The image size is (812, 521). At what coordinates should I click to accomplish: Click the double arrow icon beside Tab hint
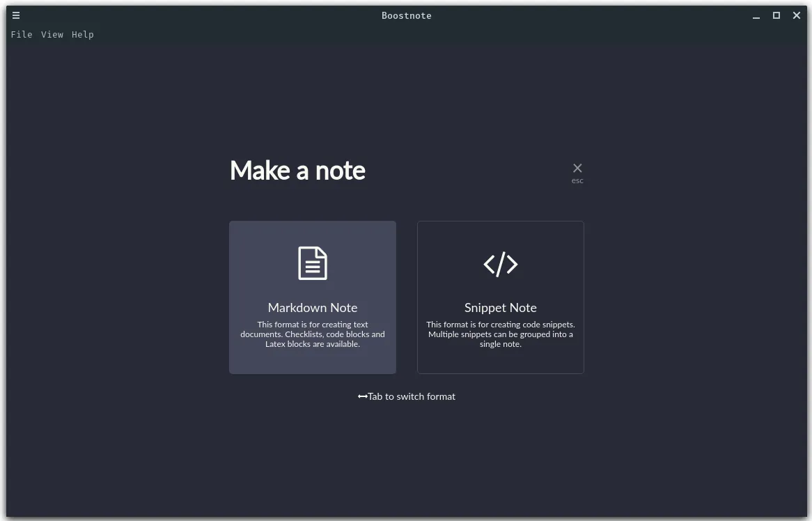coord(363,397)
